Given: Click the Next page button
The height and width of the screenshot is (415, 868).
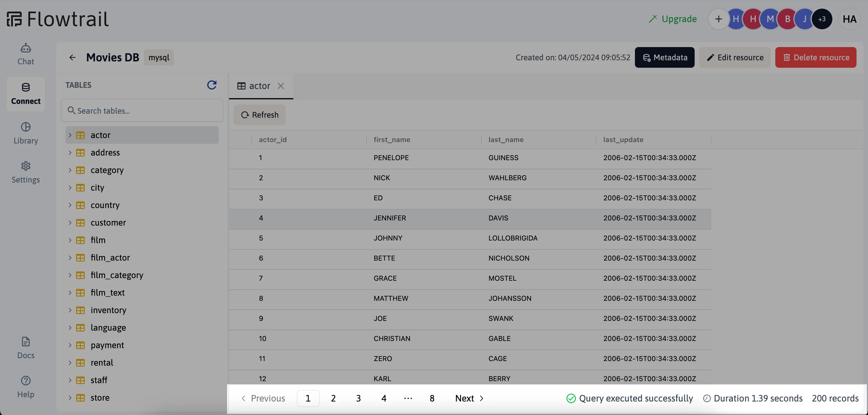Looking at the screenshot, I should point(469,398).
